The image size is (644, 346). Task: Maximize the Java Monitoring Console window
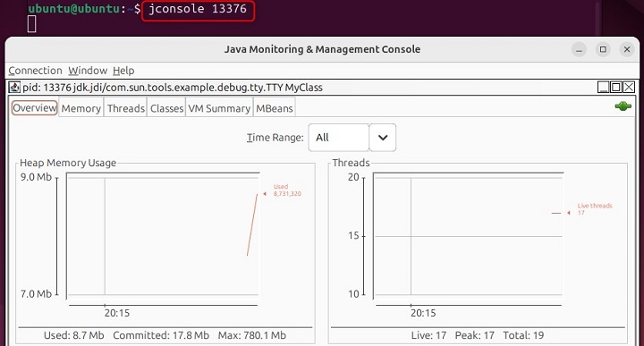(x=603, y=50)
